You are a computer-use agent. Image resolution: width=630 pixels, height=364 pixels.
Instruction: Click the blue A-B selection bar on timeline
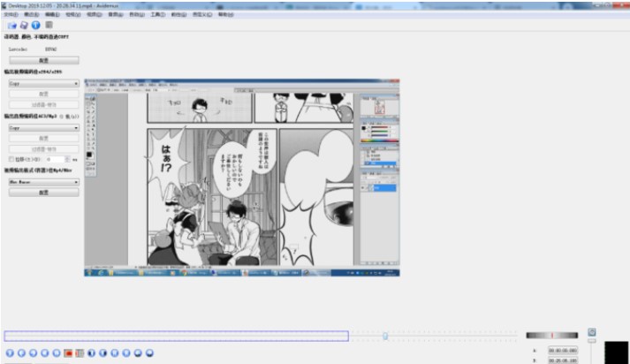pos(177,337)
